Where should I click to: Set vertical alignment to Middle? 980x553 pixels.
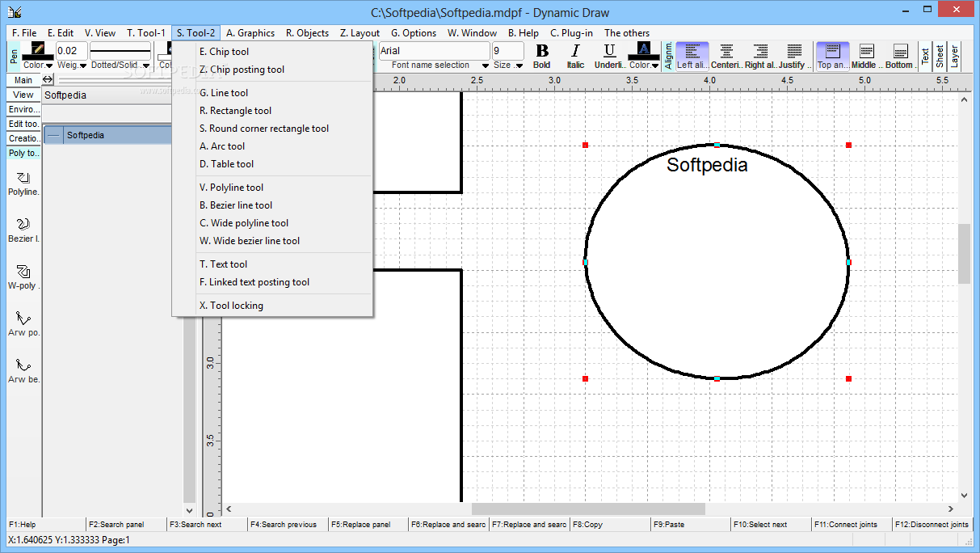866,55
